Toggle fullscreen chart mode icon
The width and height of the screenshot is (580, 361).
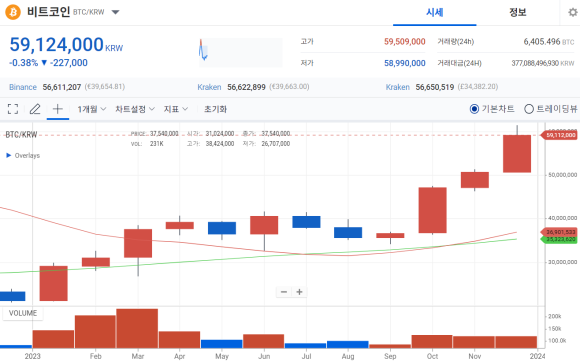click(13, 109)
